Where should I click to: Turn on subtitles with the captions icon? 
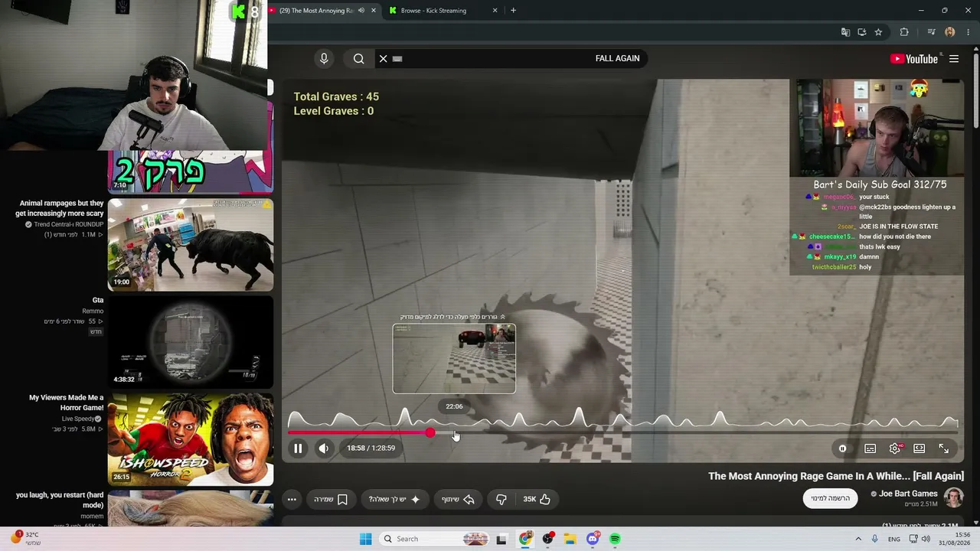tap(871, 448)
